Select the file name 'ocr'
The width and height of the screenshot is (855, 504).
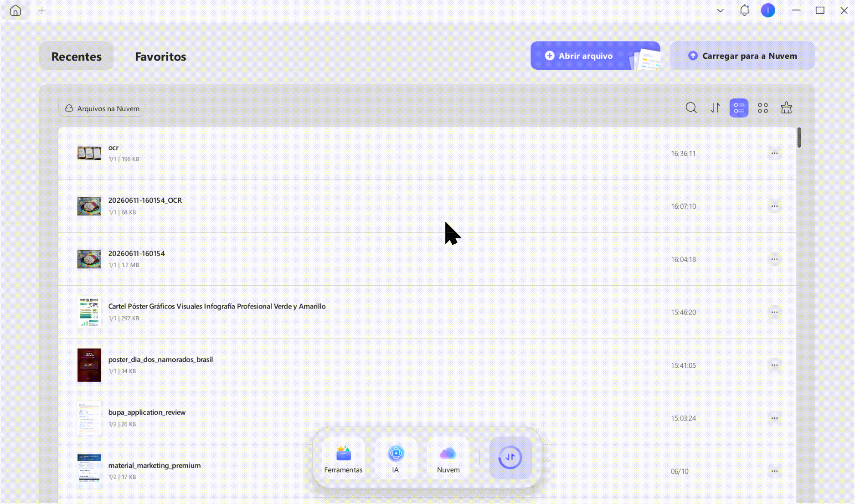pos(113,148)
